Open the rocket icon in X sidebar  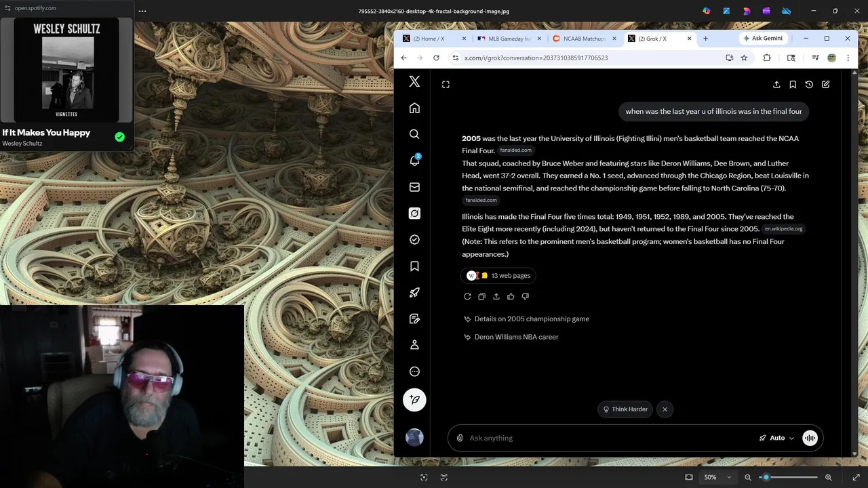tap(414, 293)
